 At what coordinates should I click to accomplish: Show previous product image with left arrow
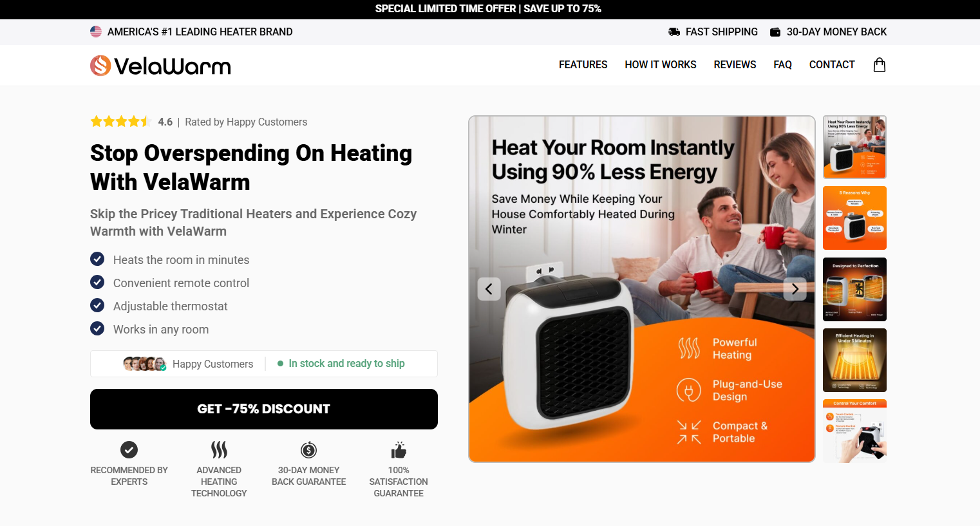(489, 289)
